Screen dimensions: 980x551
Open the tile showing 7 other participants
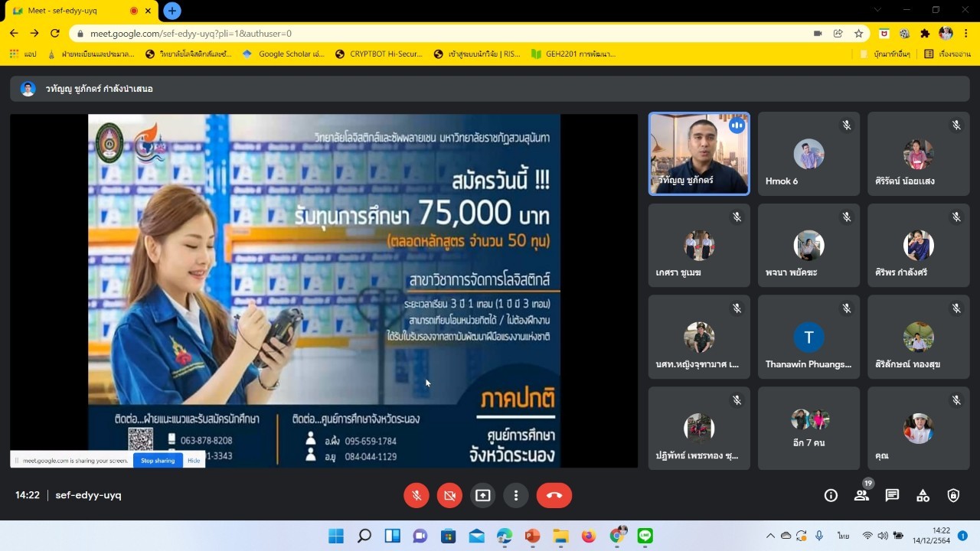point(808,428)
